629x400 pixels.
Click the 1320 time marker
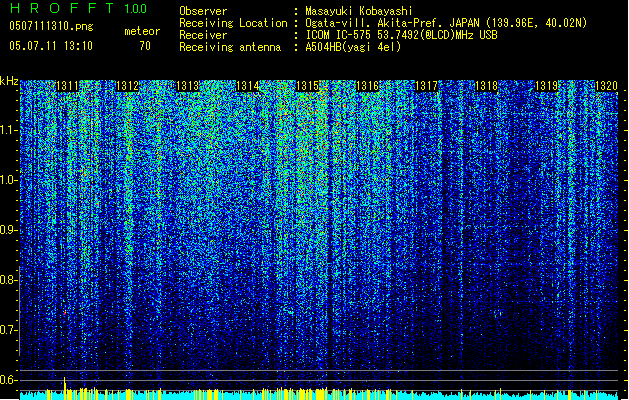pyautogui.click(x=606, y=86)
